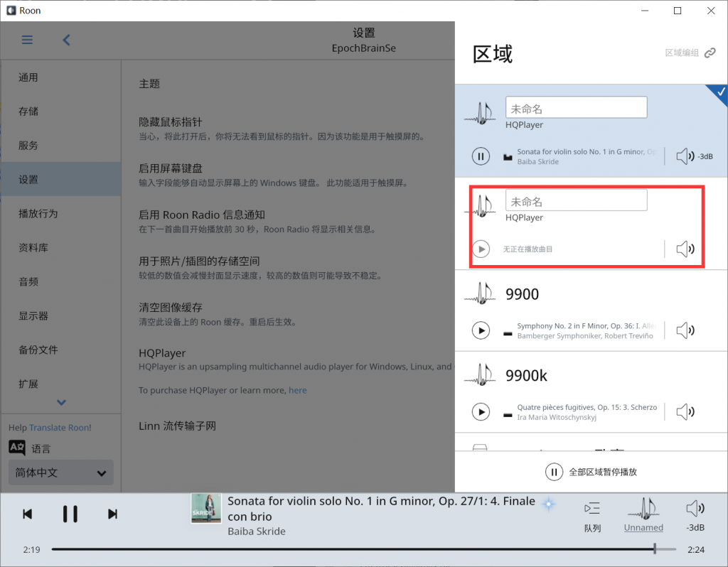Click the speaker icon for zone 9900k

(x=685, y=412)
